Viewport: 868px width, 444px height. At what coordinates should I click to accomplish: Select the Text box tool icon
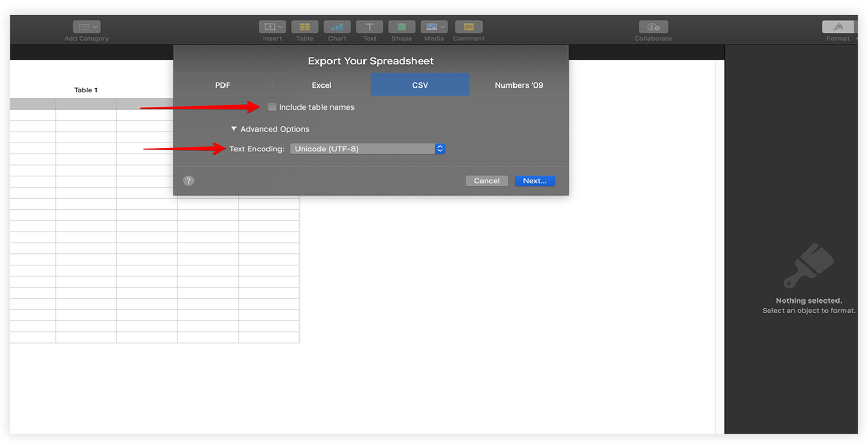point(369,27)
